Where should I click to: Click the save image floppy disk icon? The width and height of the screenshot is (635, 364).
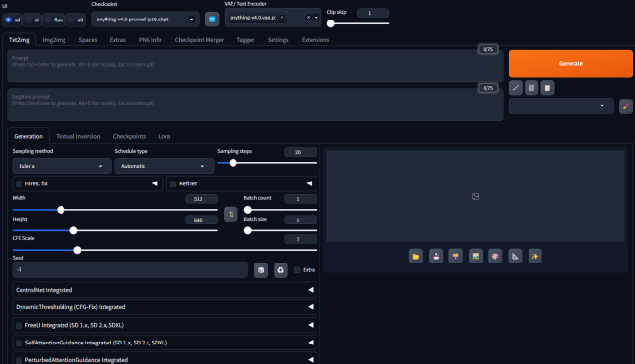pyautogui.click(x=436, y=256)
